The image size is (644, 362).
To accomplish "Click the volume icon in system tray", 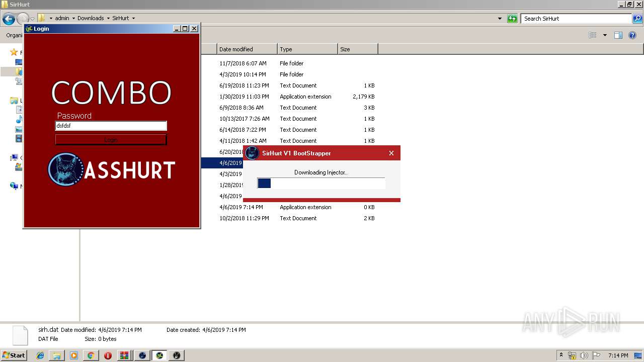I will coord(584,355).
